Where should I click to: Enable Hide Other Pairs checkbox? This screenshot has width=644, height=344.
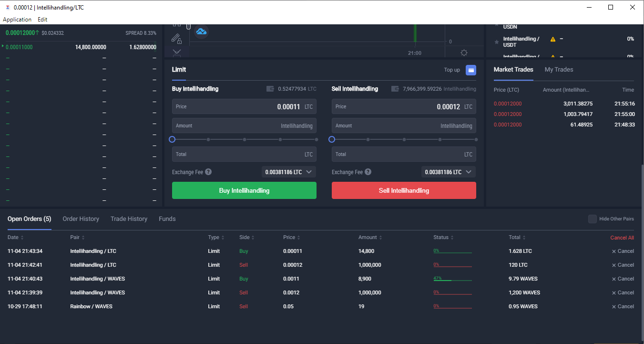tap(593, 219)
